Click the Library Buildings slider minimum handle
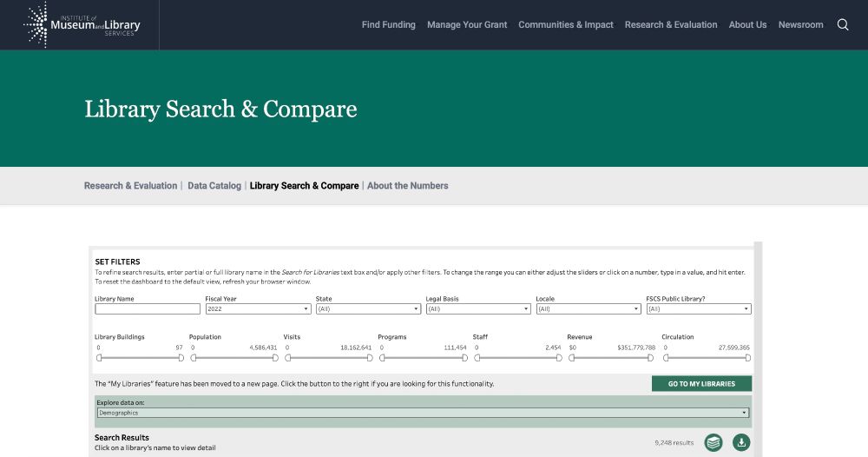 click(x=99, y=358)
